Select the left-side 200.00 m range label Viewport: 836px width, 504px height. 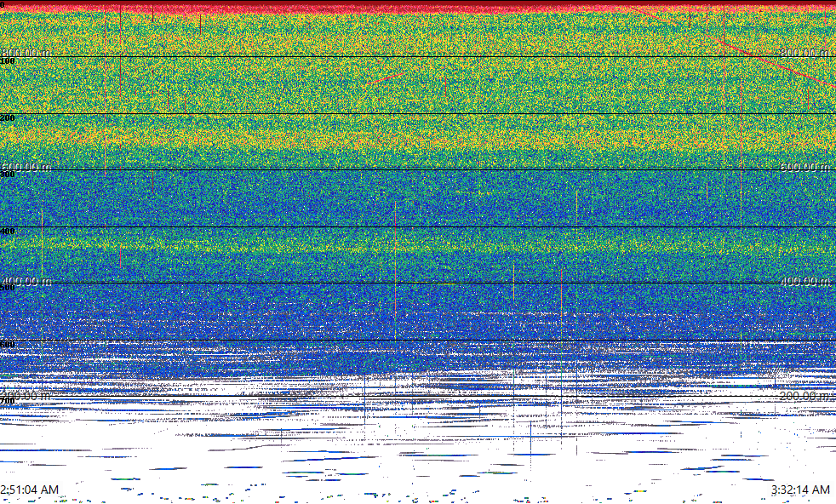(x=26, y=396)
